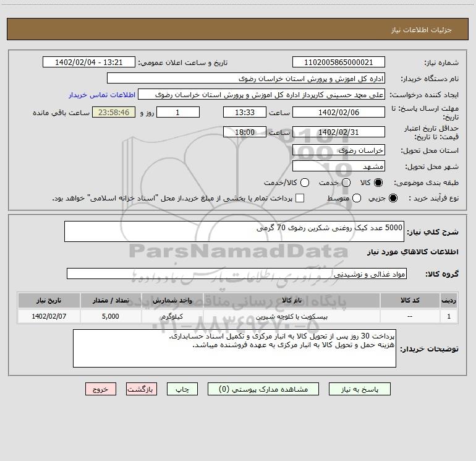Click the واحد شمارش column header
This screenshot has height=461, width=476.
tap(172, 300)
